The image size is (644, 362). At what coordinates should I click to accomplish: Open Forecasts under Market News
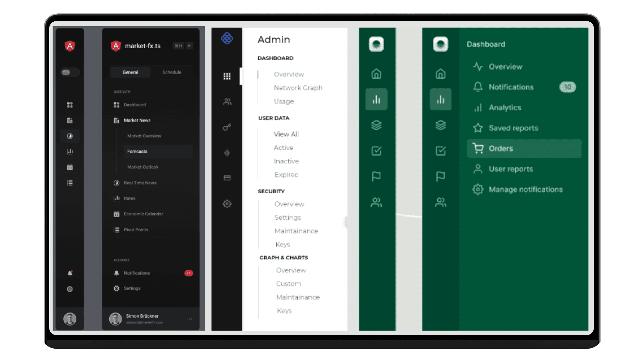[137, 152]
